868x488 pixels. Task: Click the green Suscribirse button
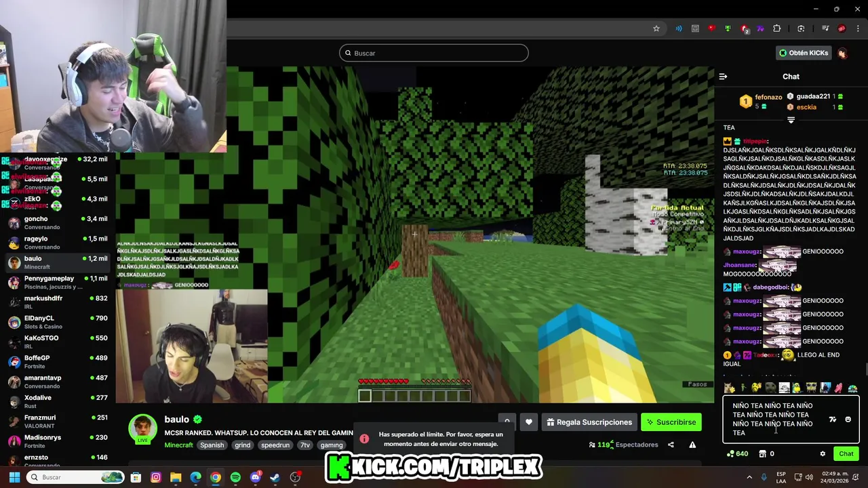(x=671, y=422)
